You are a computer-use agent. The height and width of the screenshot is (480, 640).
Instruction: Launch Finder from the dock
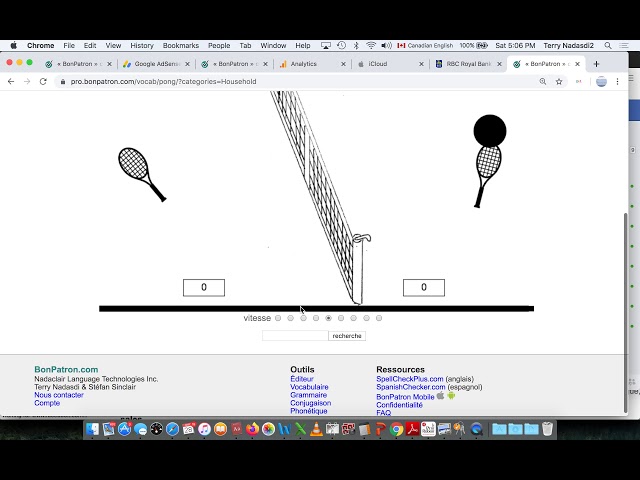tap(93, 429)
